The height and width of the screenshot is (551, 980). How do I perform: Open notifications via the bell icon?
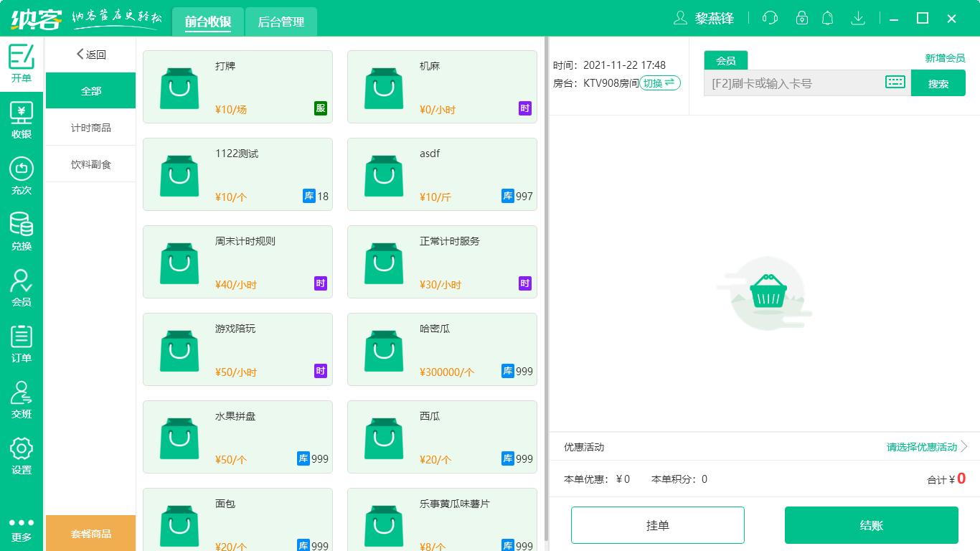coord(827,18)
